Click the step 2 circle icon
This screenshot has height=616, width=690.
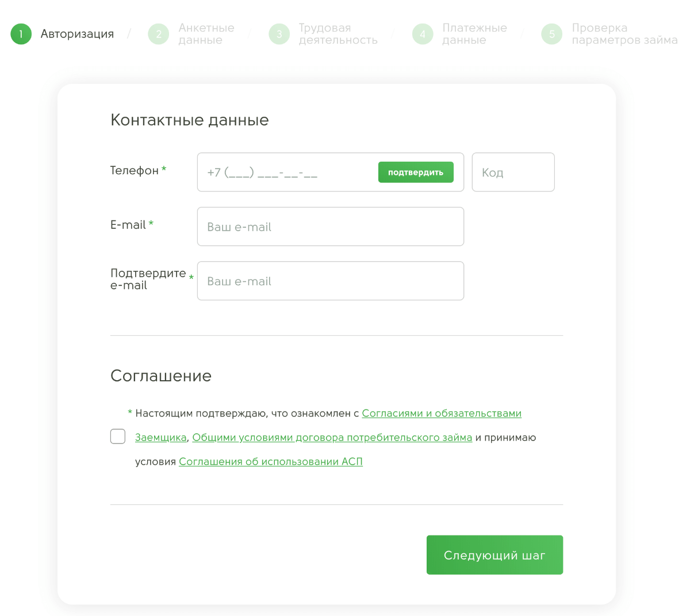[x=158, y=34]
